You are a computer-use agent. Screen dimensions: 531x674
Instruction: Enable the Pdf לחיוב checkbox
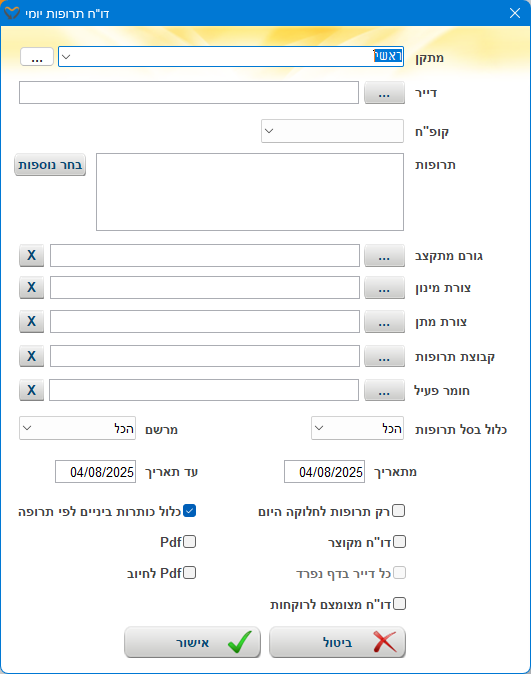(190, 573)
